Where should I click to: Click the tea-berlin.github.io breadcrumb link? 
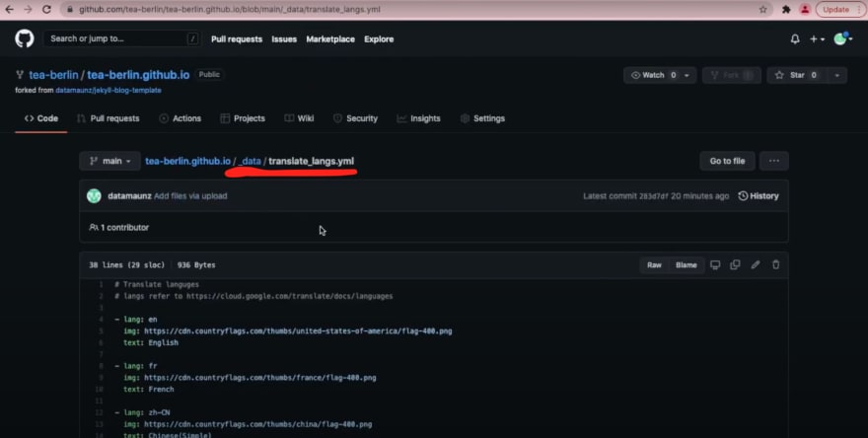pyautogui.click(x=187, y=161)
